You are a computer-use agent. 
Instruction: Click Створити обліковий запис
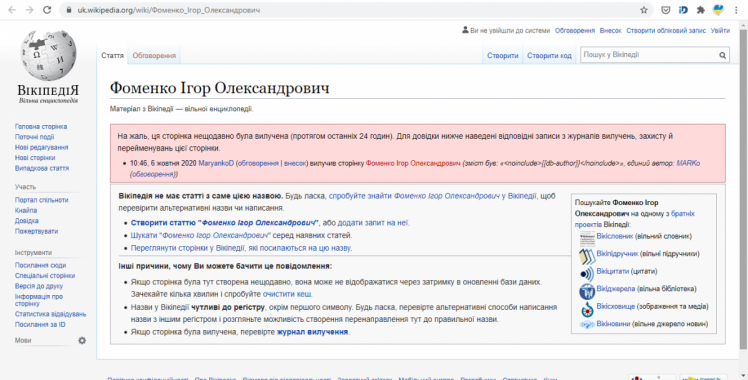click(666, 31)
